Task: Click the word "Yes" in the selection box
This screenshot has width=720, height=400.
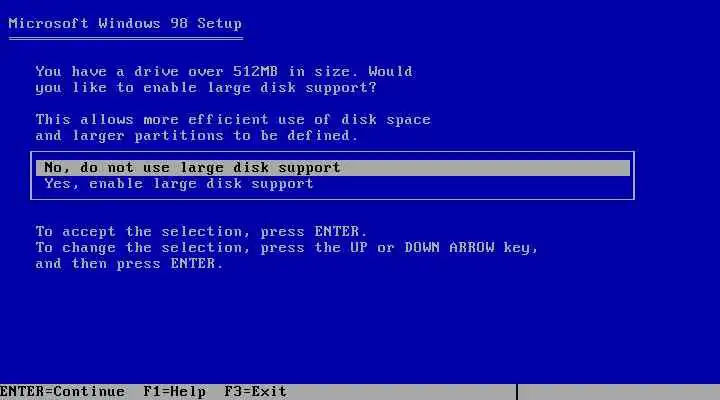Action: pyautogui.click(x=57, y=184)
